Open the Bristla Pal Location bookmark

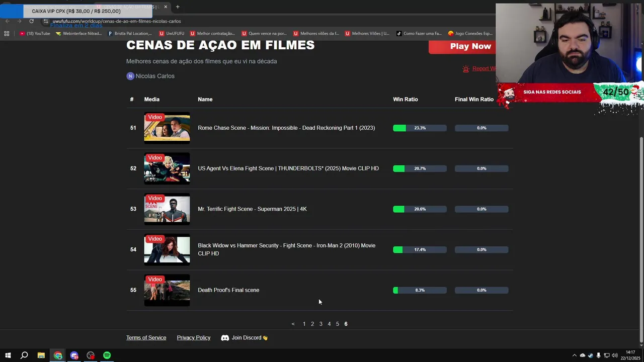pos(130,34)
